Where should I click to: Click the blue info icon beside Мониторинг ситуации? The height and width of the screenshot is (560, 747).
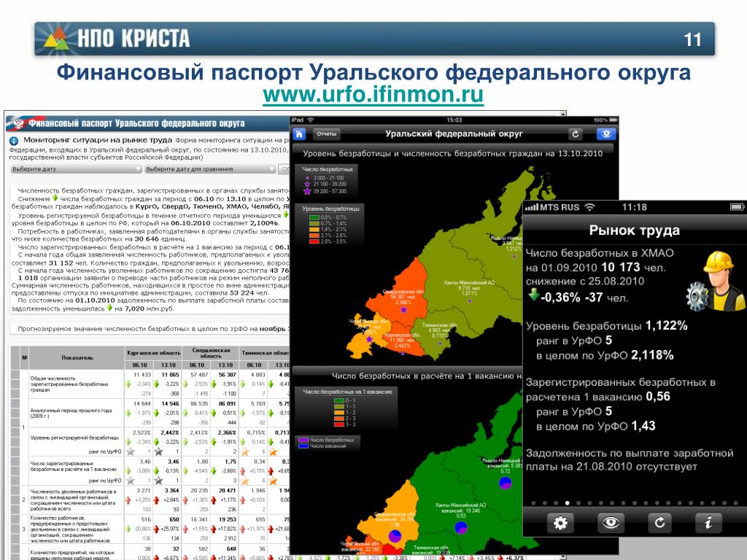click(14, 141)
